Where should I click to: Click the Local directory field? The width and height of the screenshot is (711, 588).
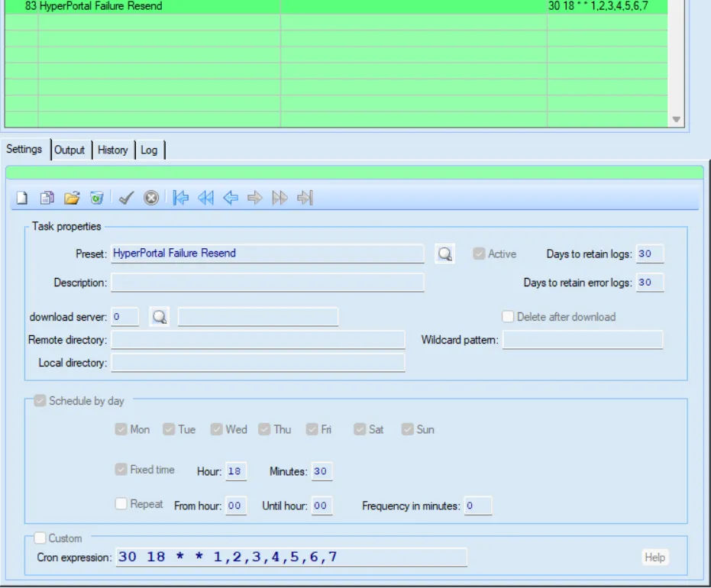pyautogui.click(x=258, y=363)
